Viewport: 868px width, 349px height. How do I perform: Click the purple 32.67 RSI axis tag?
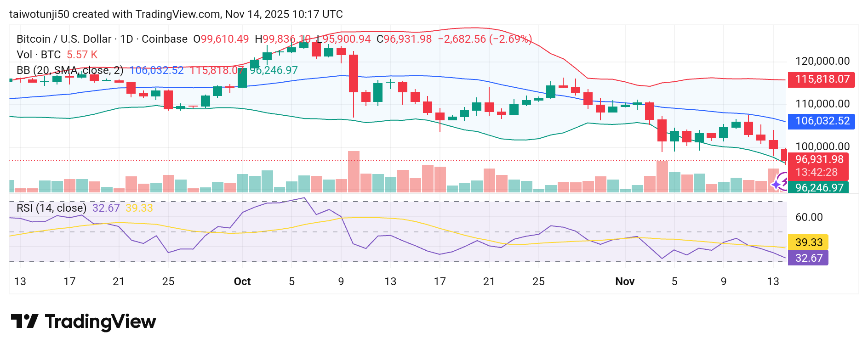coord(808,258)
